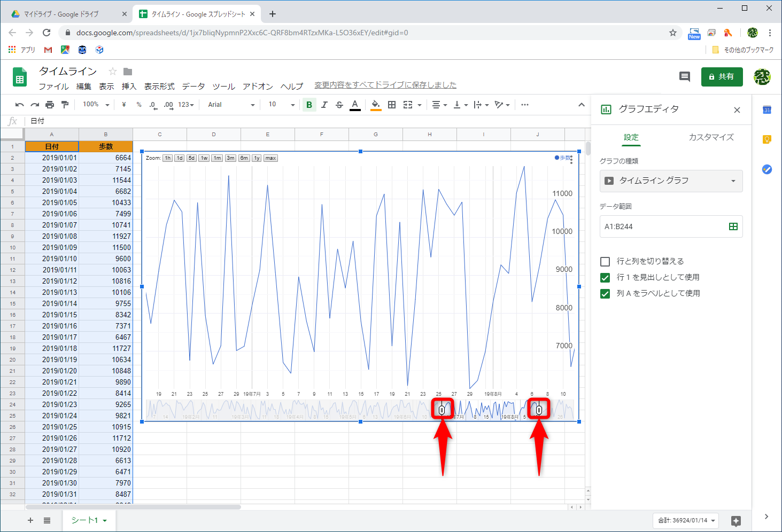782x532 pixels.
Task: Uncheck 列 A をラベルとして使用
Action: [605, 294]
